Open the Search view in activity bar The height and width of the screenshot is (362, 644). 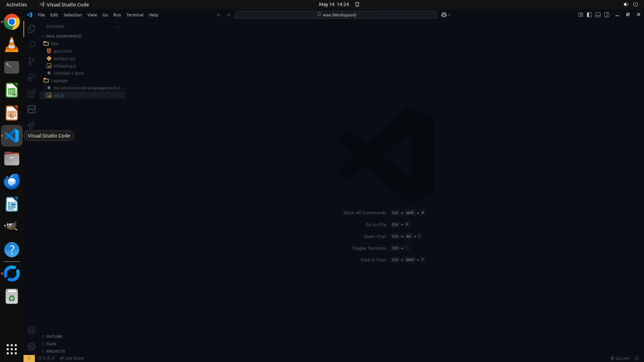32,45
